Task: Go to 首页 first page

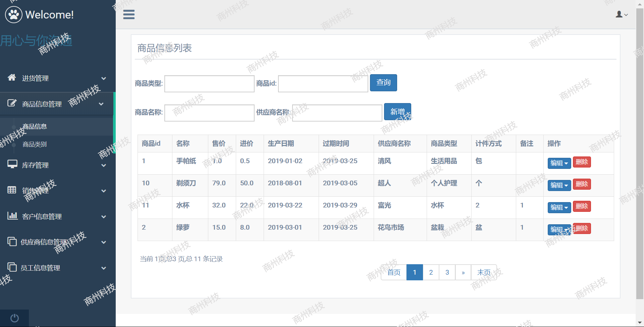Action: point(394,272)
